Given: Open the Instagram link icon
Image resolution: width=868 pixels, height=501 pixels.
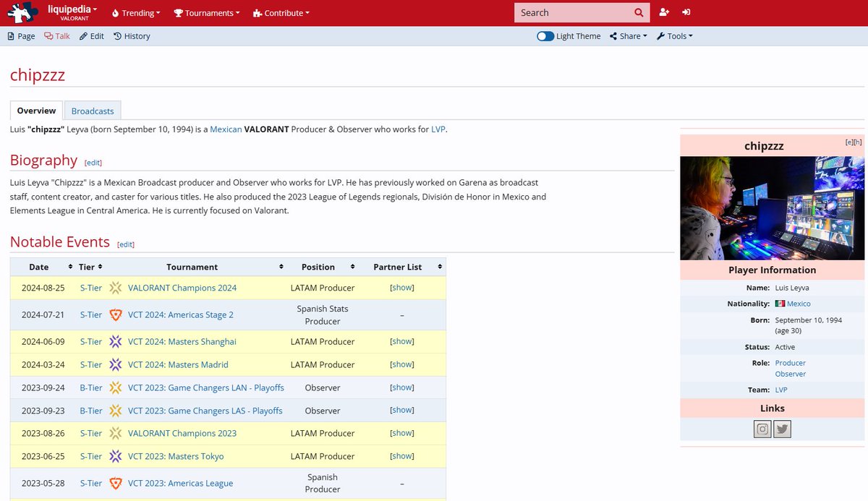Looking at the screenshot, I should click(x=762, y=429).
